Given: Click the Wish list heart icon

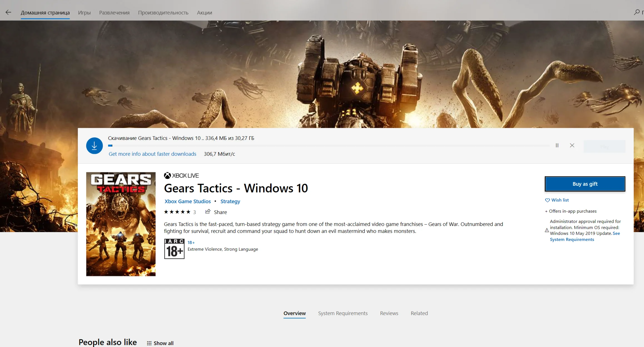Looking at the screenshot, I should coord(548,200).
